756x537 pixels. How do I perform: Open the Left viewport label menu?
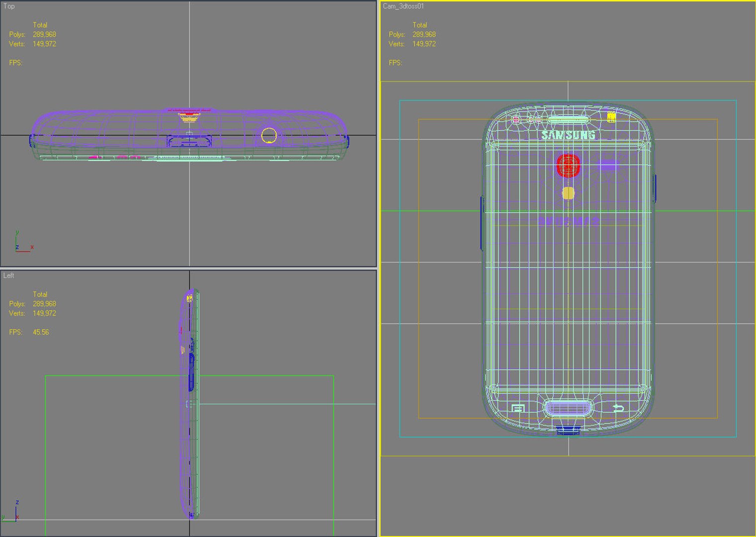pyautogui.click(x=9, y=275)
